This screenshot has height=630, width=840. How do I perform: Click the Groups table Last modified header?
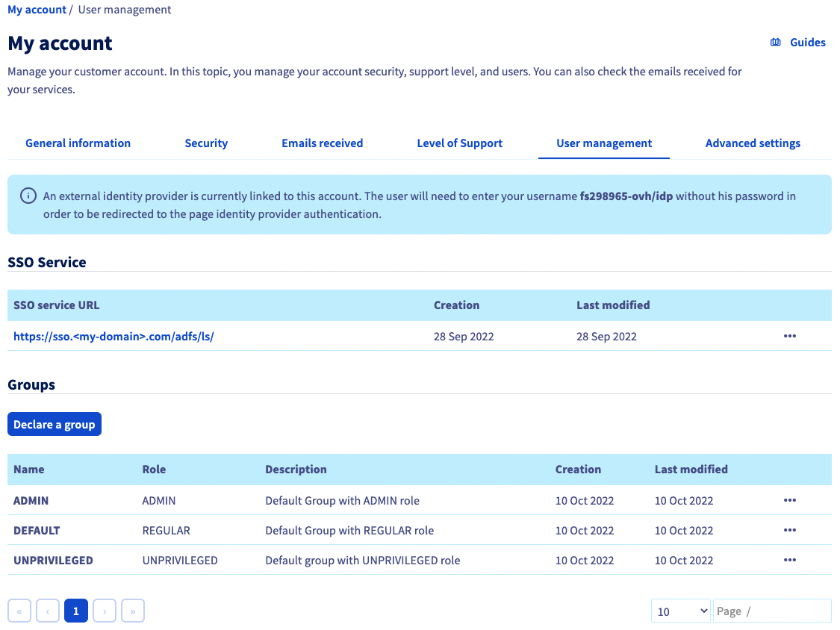click(x=691, y=470)
